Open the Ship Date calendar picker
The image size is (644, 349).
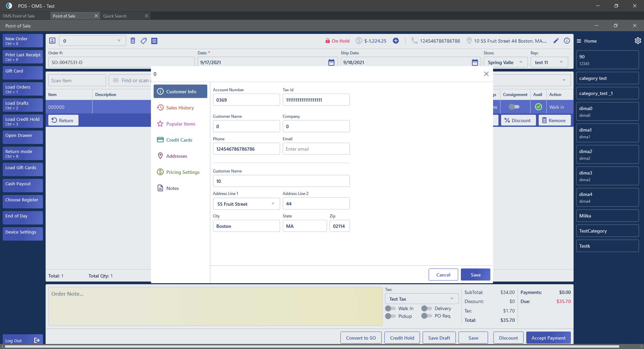475,62
